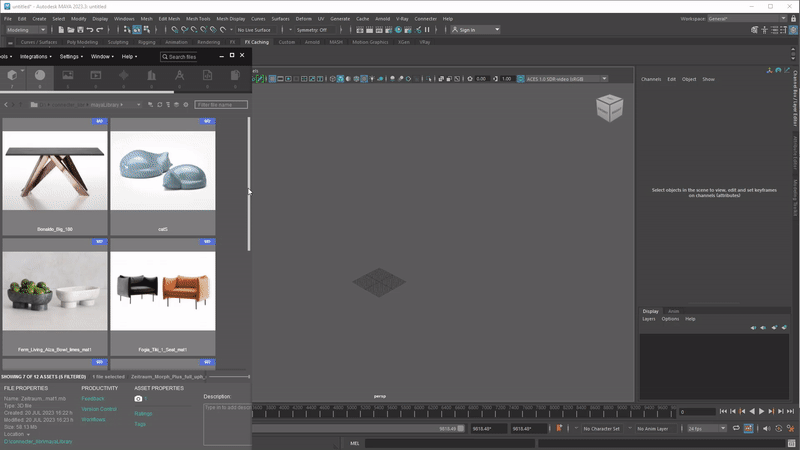Open the documents category icon in Connecter

235,76
